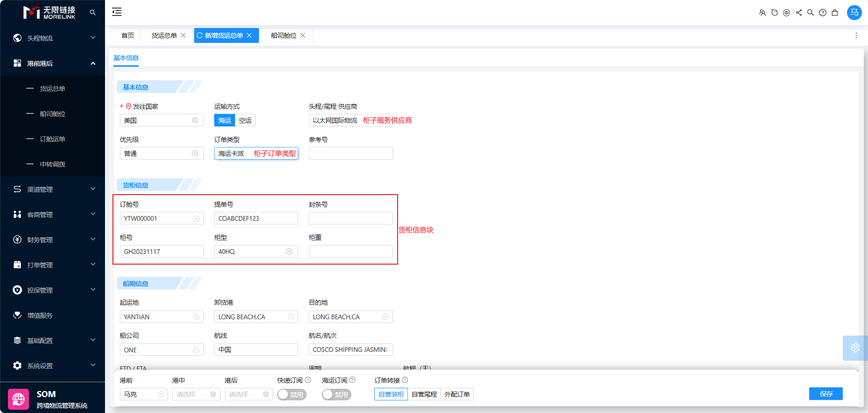The height and width of the screenshot is (413, 868).
Task: Click the 参考号 input field
Action: pos(351,154)
